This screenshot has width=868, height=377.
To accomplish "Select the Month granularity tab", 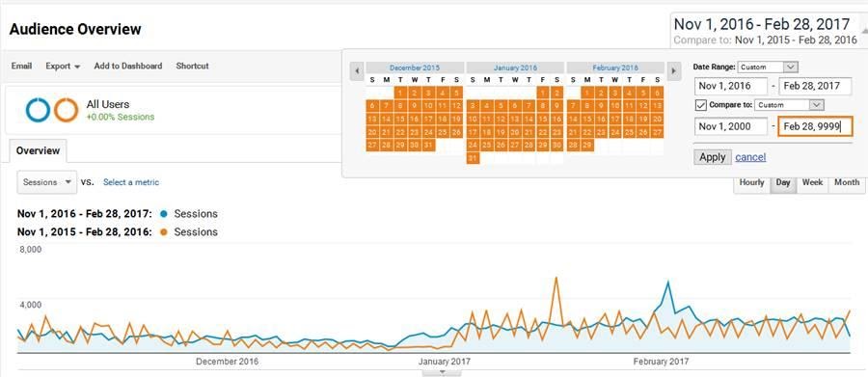I will pyautogui.click(x=847, y=182).
